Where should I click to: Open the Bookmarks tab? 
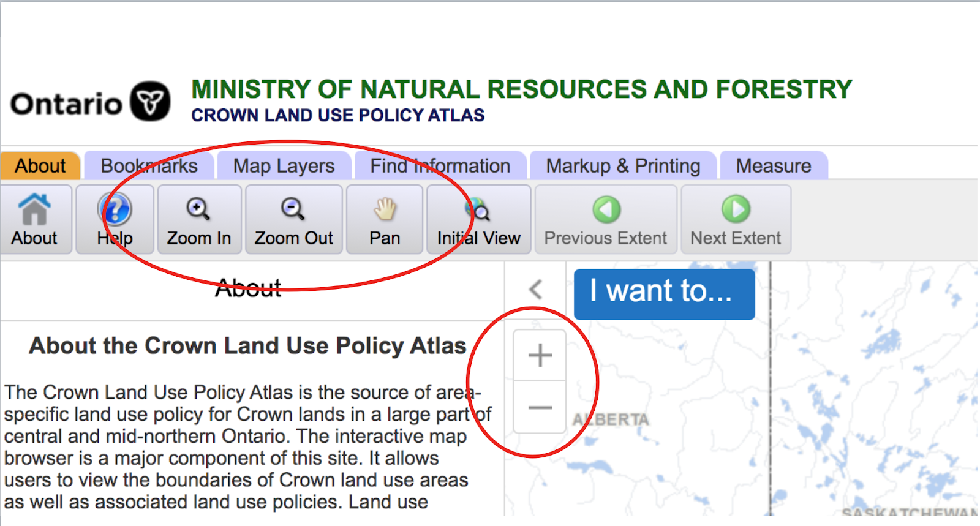pyautogui.click(x=149, y=166)
